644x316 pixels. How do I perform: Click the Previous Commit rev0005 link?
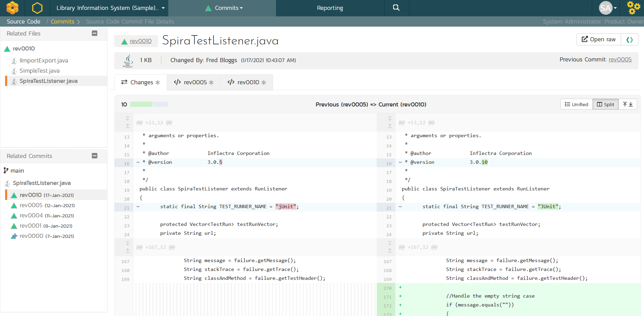coord(620,59)
